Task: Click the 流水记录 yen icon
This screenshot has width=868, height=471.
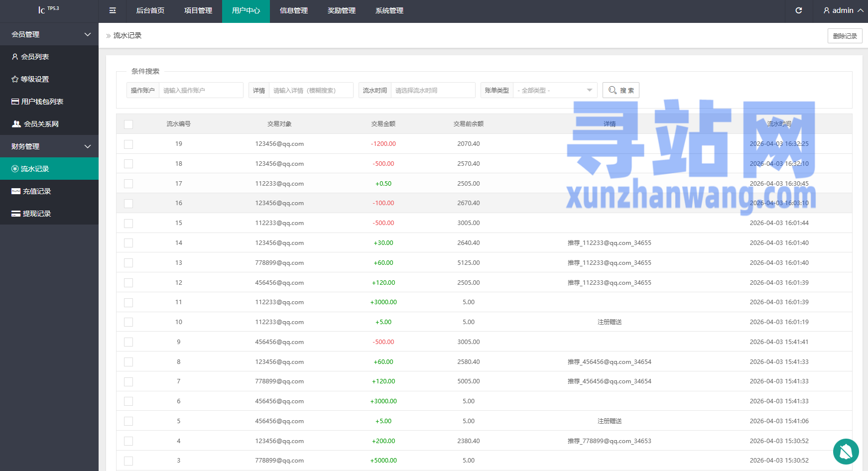Action: (15, 169)
